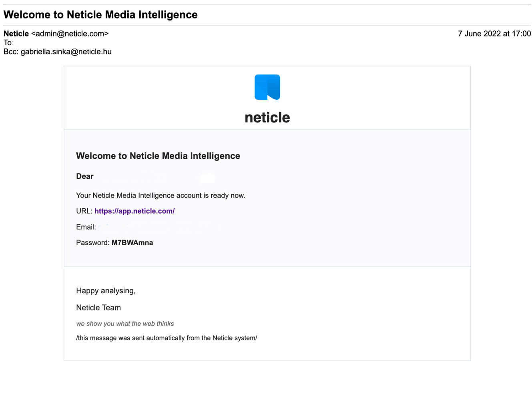Click the To: recipient field
Screen dimensions: 532x399
tap(8, 42)
